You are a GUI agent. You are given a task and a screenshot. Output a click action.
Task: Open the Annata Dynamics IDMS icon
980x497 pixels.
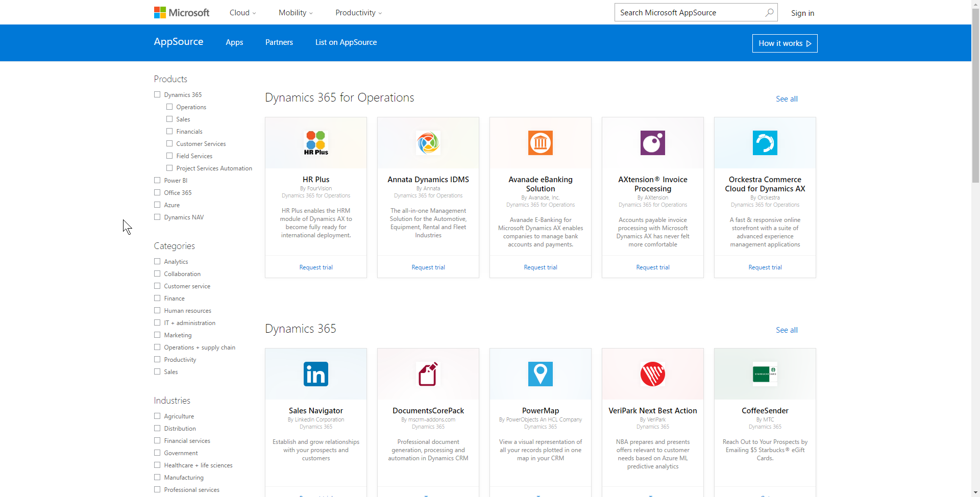click(x=428, y=143)
